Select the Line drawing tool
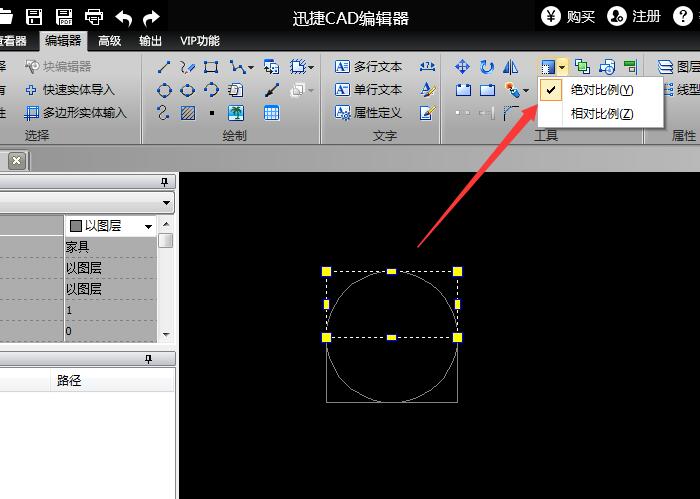 coord(165,67)
